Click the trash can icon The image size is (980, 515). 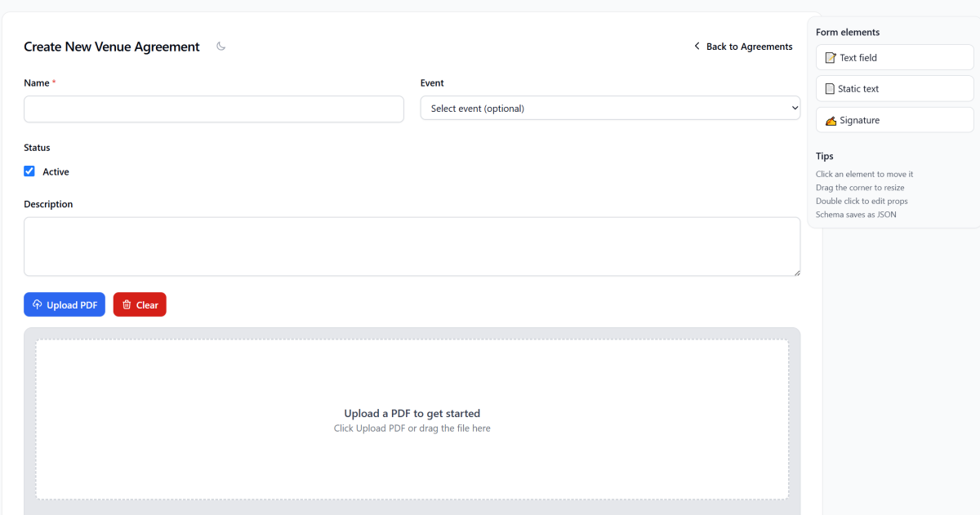[127, 304]
